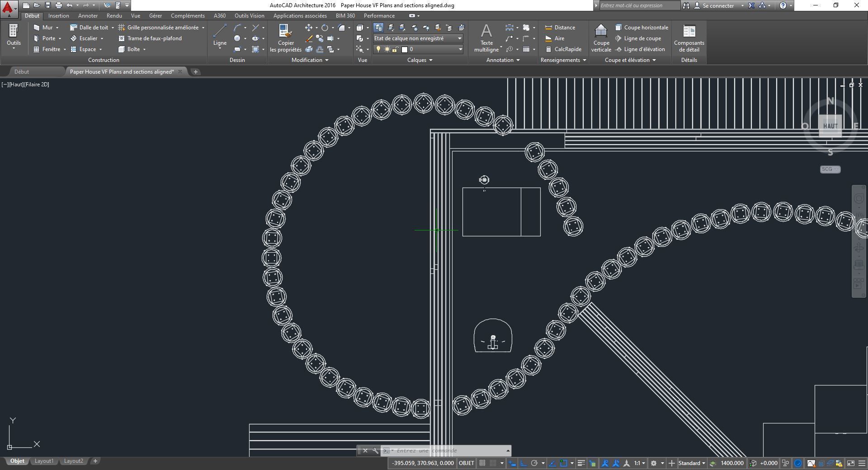
Task: Open the Aire measurement tool
Action: [x=554, y=38]
